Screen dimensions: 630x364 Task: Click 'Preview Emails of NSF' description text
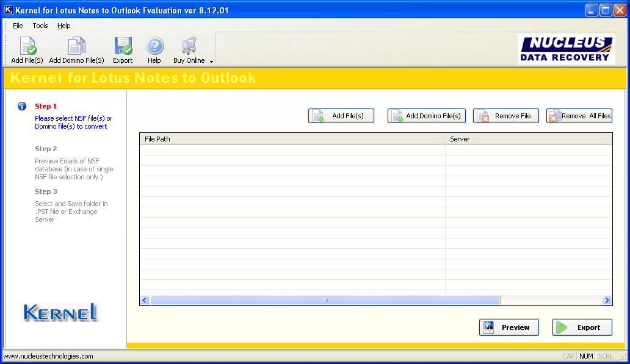click(x=74, y=169)
